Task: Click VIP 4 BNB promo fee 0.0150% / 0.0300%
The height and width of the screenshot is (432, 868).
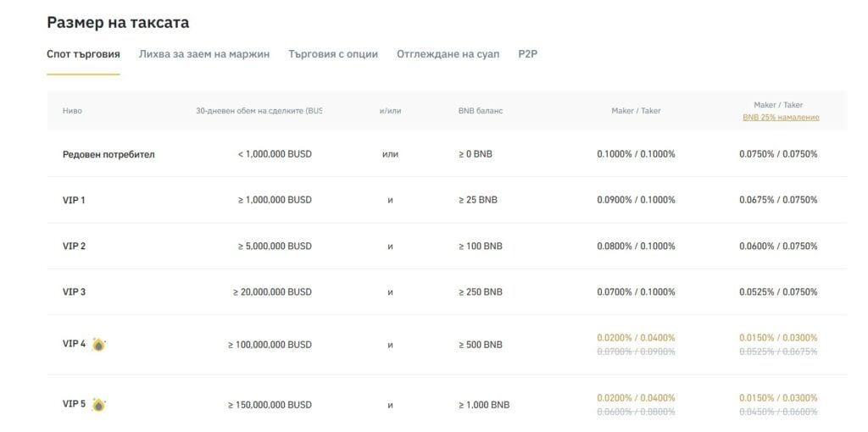Action: point(778,338)
